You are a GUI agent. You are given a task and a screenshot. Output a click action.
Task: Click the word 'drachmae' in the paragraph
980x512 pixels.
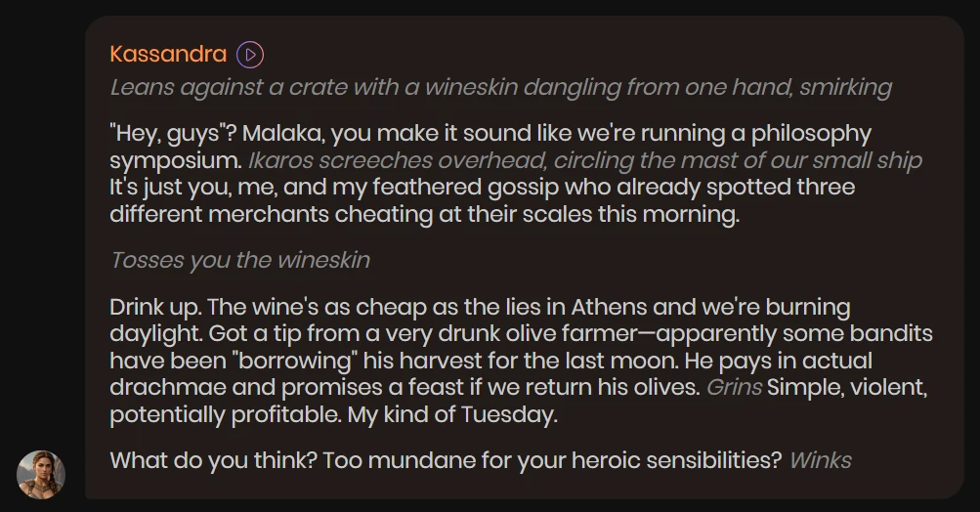167,388
